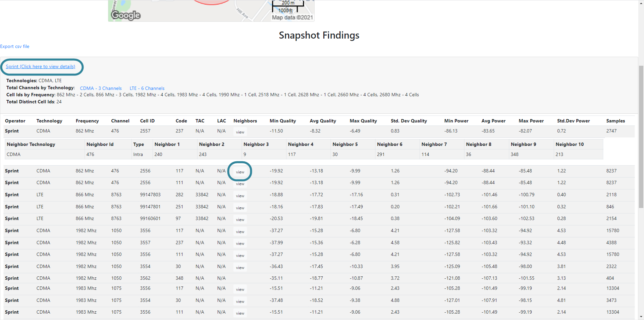Click the Google logo on the map
The width and height of the screenshot is (644, 320).
click(126, 15)
